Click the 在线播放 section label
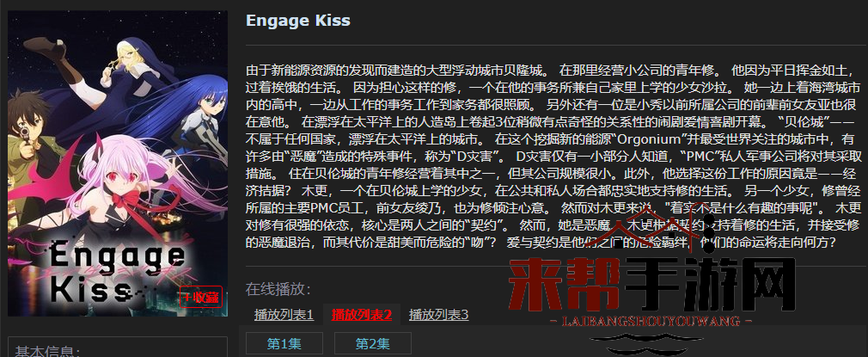Viewport: 868px width, 357px height. [x=278, y=289]
